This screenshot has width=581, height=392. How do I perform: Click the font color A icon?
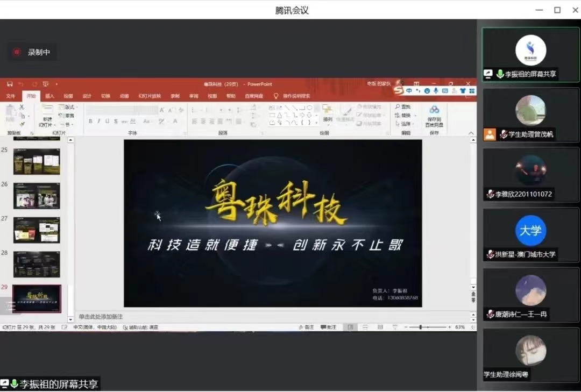[175, 121]
